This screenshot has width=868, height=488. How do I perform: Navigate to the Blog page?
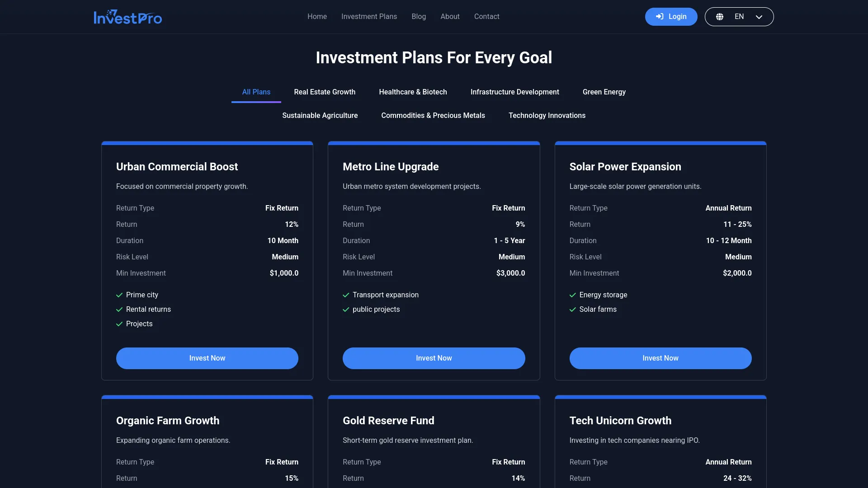click(419, 16)
